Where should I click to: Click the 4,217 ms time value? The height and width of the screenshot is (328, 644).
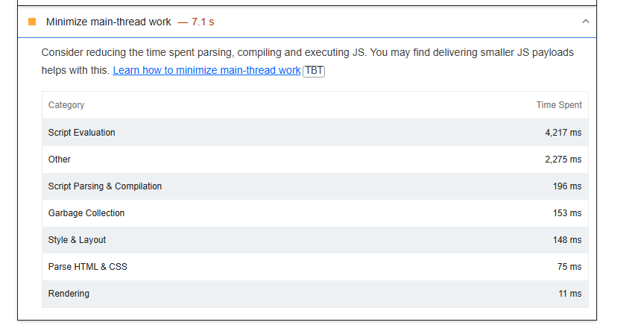tap(563, 133)
